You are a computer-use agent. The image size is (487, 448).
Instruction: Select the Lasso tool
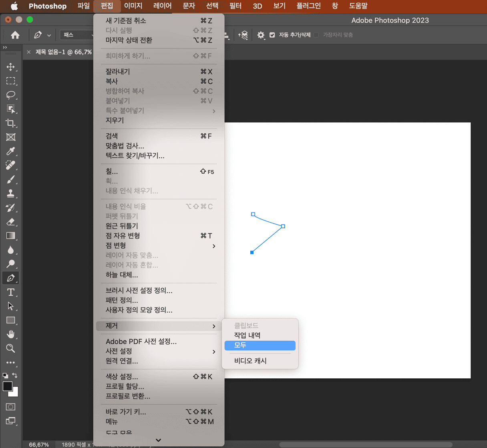tap(11, 95)
